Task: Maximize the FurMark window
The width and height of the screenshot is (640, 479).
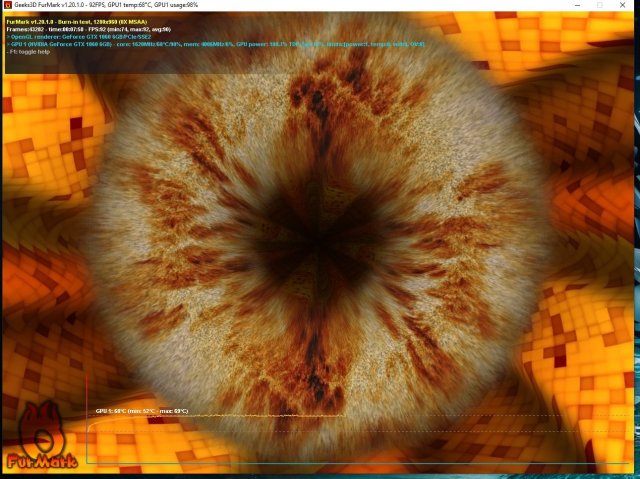Action: 599,5
